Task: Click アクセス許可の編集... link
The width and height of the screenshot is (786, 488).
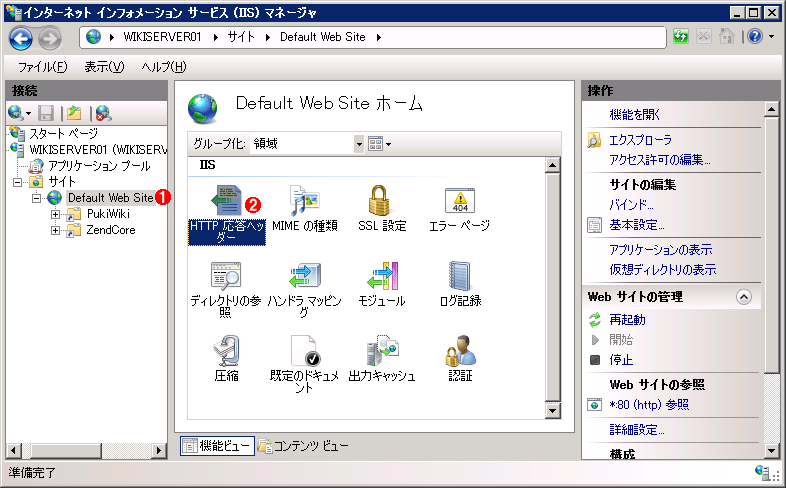Action: point(660,160)
